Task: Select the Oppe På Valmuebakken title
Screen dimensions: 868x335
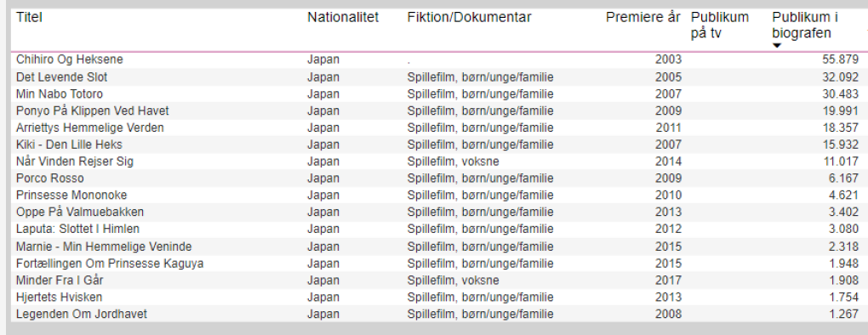Action: click(80, 213)
